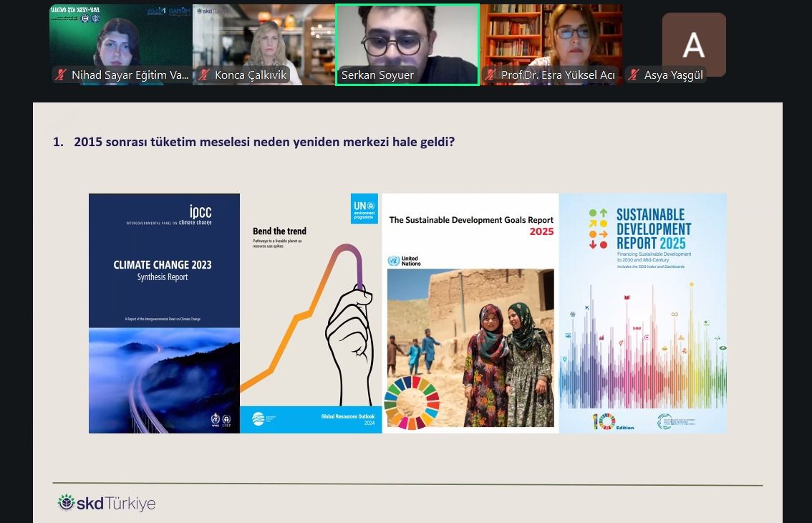The height and width of the screenshot is (523, 812).
Task: Select Prof.Dr. Esra Yüksel's video tile
Action: coord(550,39)
